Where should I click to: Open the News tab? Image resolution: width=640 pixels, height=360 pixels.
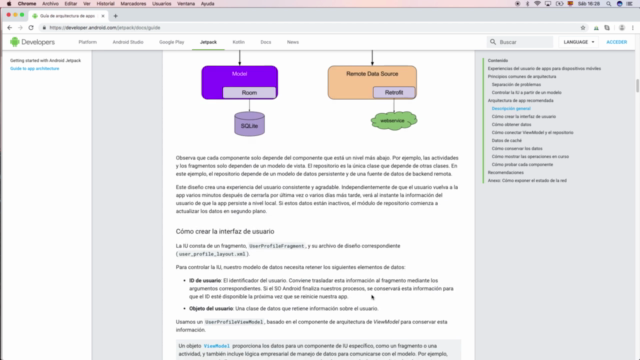pyautogui.click(x=293, y=42)
